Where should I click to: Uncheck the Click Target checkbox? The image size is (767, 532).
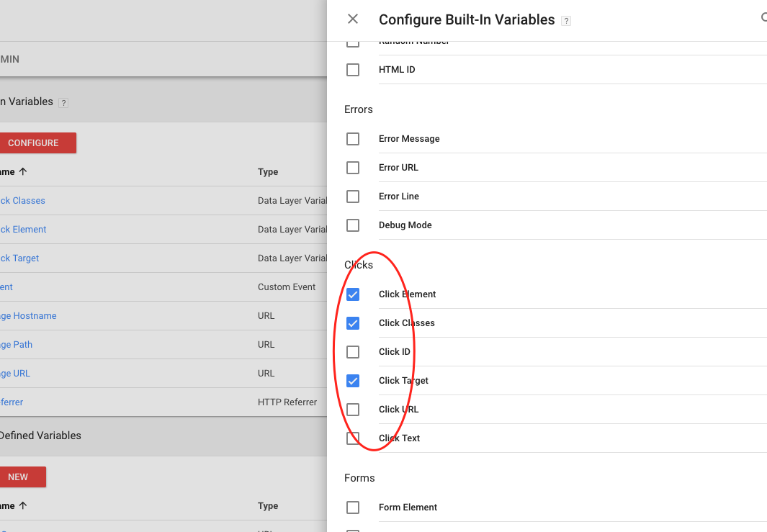coord(353,381)
